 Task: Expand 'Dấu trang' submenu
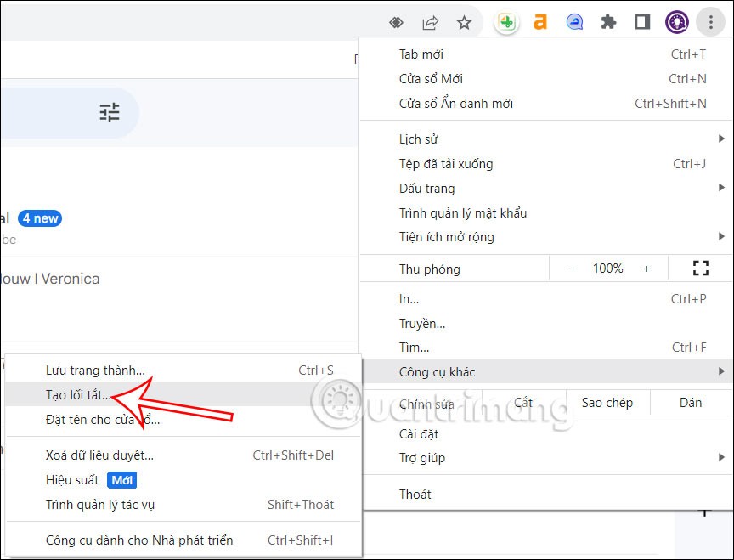click(x=545, y=189)
